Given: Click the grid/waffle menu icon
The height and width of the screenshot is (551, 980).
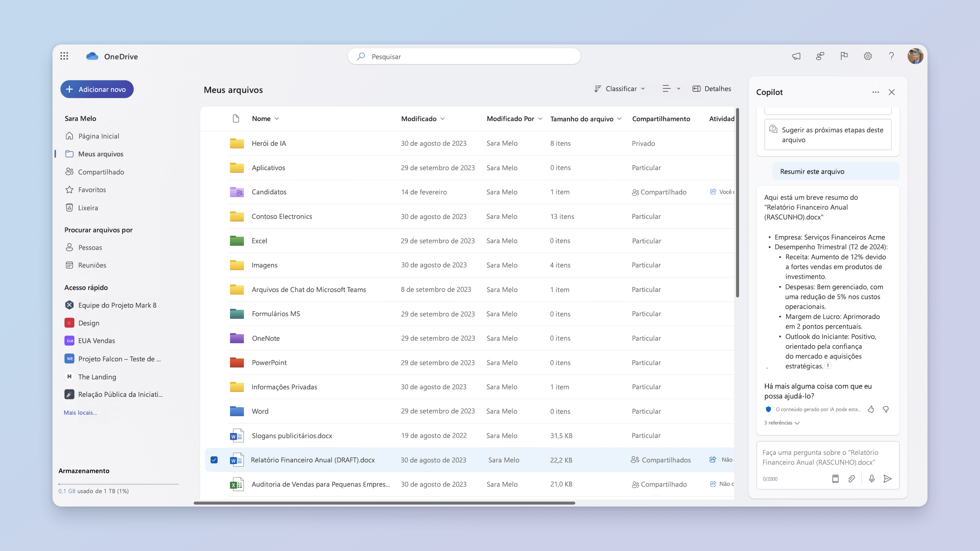Looking at the screenshot, I should (x=65, y=56).
